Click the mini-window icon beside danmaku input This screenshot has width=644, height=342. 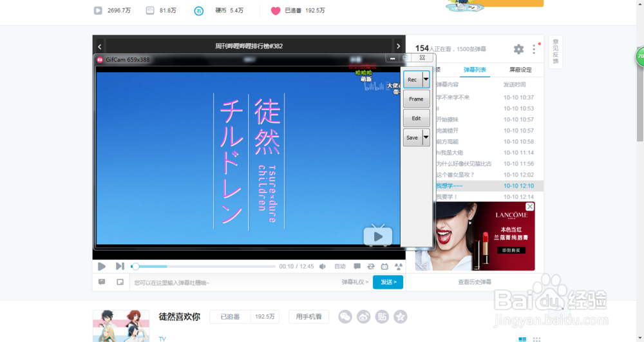[x=120, y=282]
